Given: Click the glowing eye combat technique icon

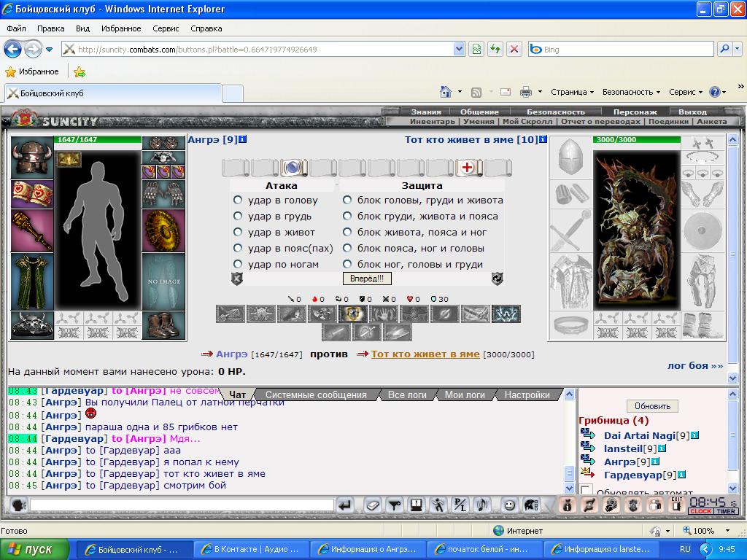Looking at the screenshot, I should [x=352, y=314].
